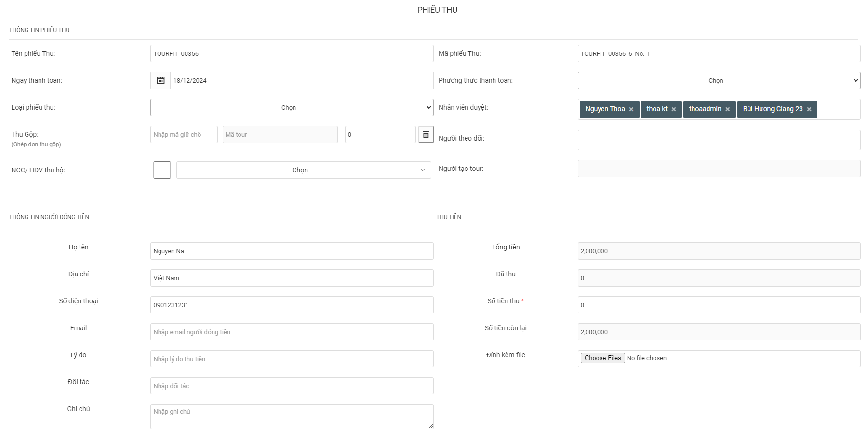
Task: Expand the NCC/ HDV thu hộ select box
Action: tap(304, 170)
